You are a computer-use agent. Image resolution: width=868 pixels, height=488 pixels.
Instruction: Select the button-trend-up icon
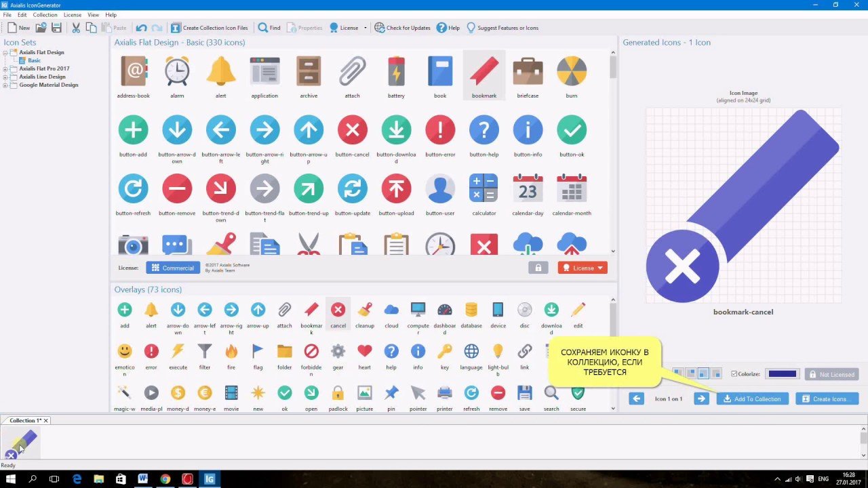[309, 188]
